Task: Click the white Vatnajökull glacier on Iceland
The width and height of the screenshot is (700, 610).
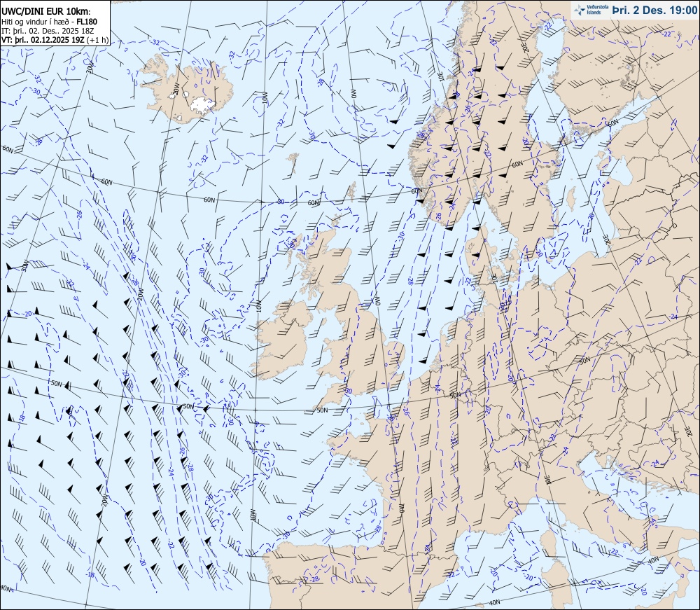Action: pyautogui.click(x=203, y=104)
